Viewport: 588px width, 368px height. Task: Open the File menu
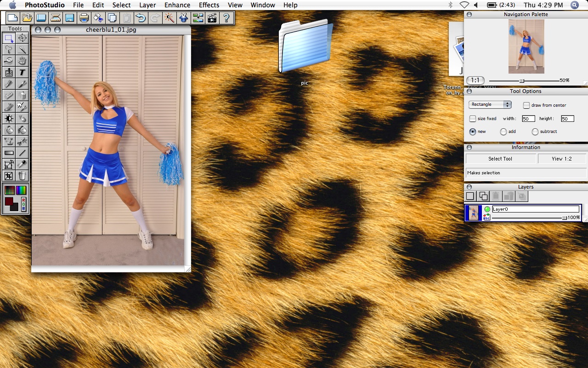click(x=78, y=5)
